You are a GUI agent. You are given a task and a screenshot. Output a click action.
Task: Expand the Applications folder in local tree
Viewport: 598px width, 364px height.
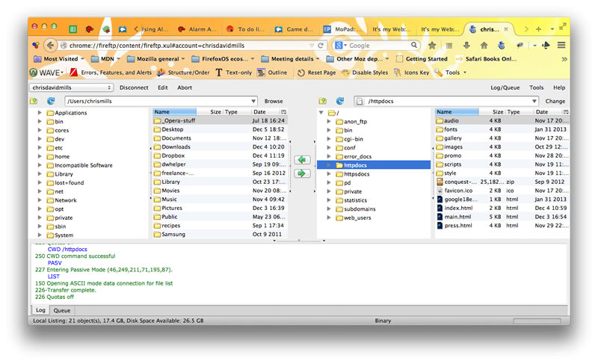click(x=40, y=113)
